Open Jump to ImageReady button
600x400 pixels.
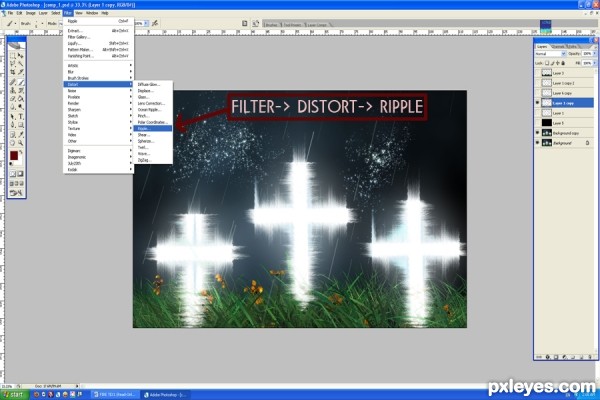16,193
